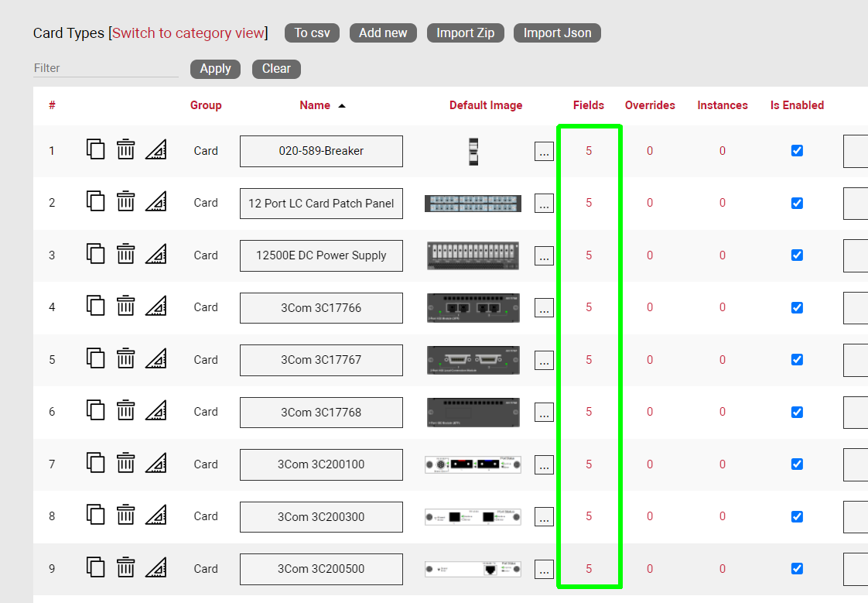Click the Filter text field
The width and height of the screenshot is (868, 603).
tap(105, 68)
